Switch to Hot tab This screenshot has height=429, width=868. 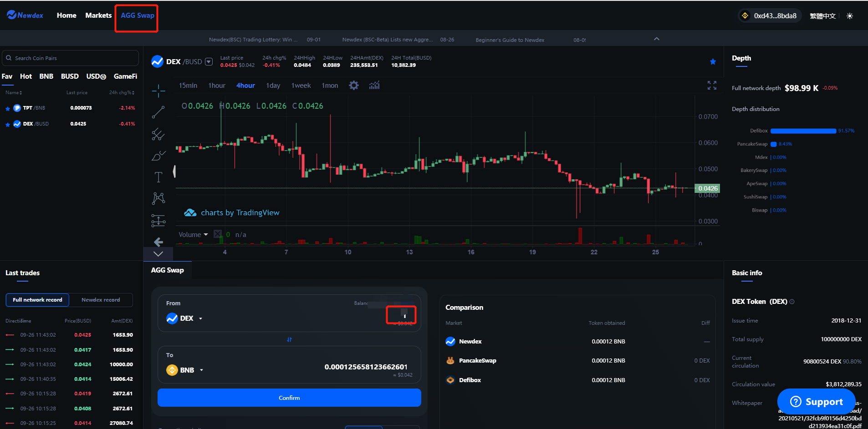26,76
